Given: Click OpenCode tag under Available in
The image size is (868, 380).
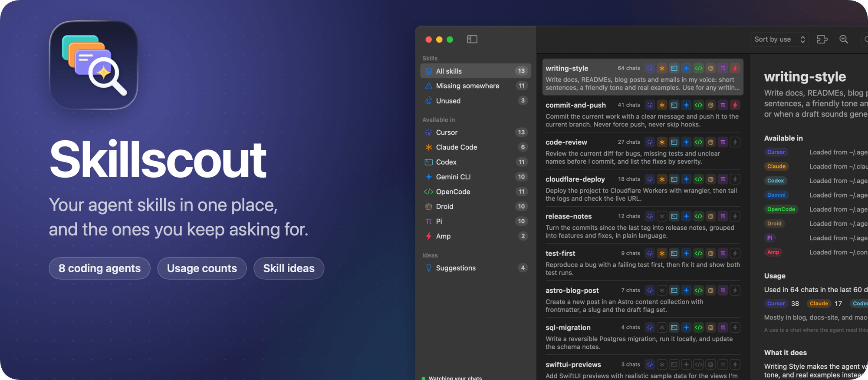Looking at the screenshot, I should (781, 209).
